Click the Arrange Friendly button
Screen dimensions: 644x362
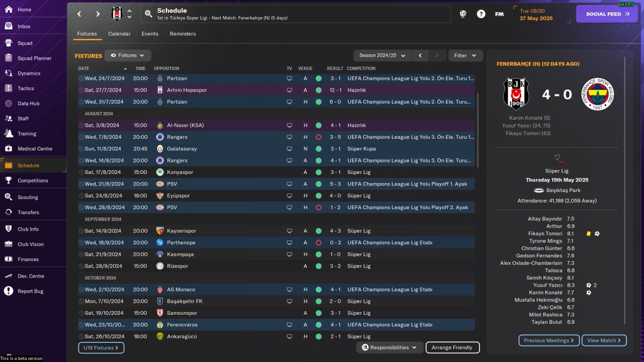[452, 347]
